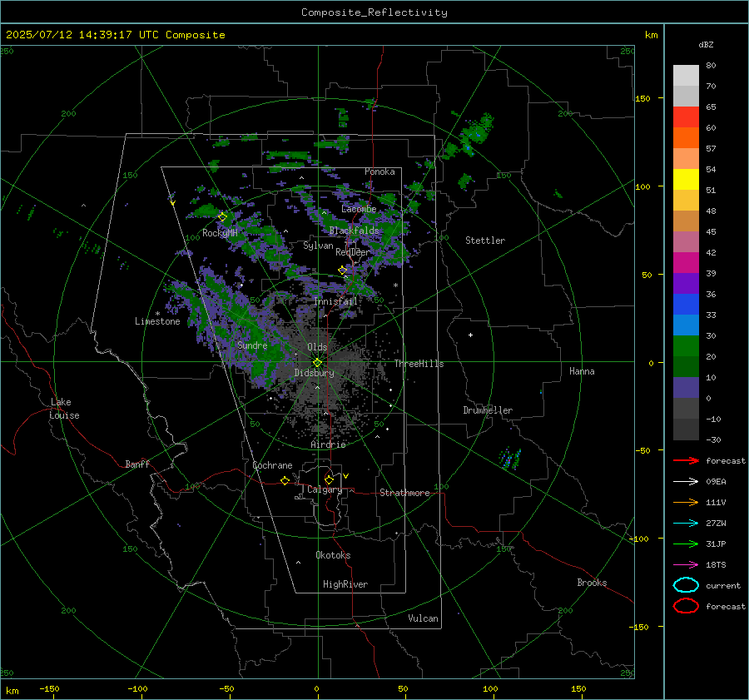
Task: Click the current legend label
Action: pyautogui.click(x=723, y=586)
